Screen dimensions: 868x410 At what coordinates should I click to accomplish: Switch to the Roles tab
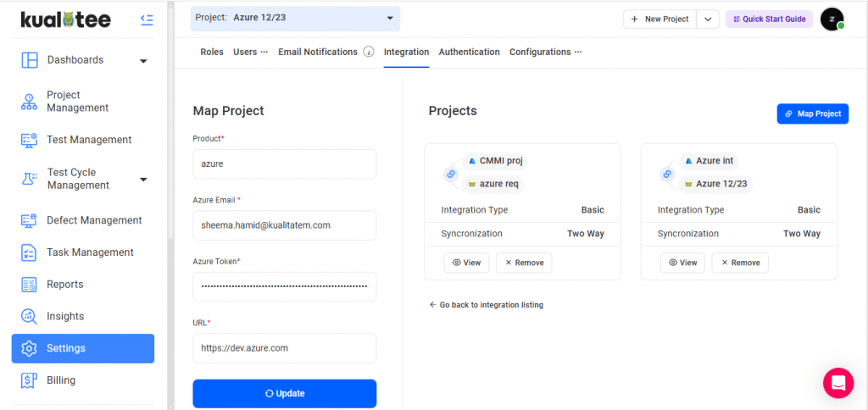212,52
